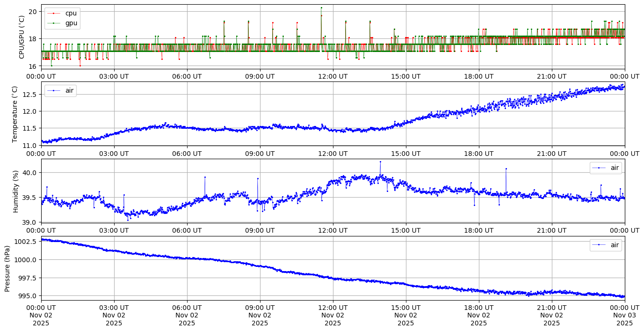Click the humidity spike just after 19:00 UT
This screenshot has height=331, width=644.
point(506,169)
